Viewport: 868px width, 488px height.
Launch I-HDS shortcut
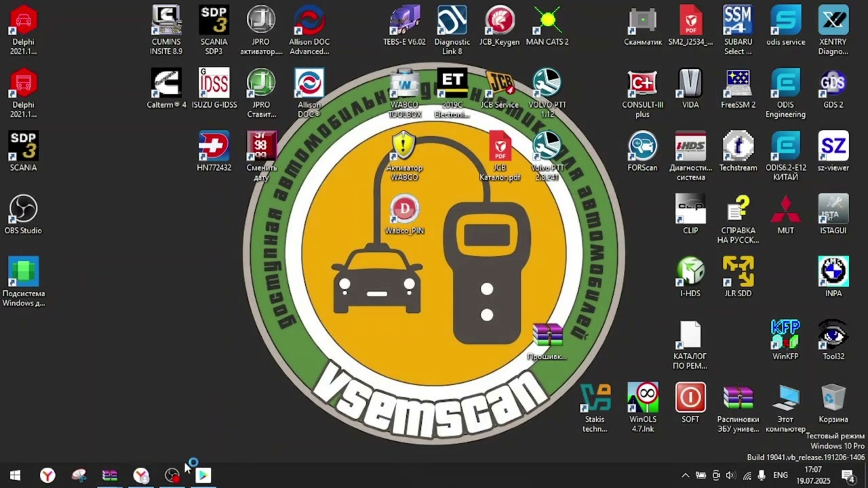(x=690, y=278)
